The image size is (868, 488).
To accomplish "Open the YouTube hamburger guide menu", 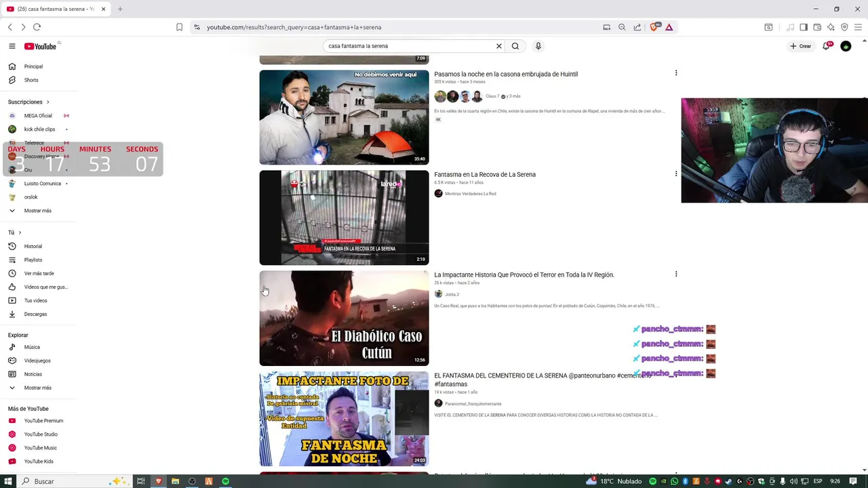I will pos(12,46).
